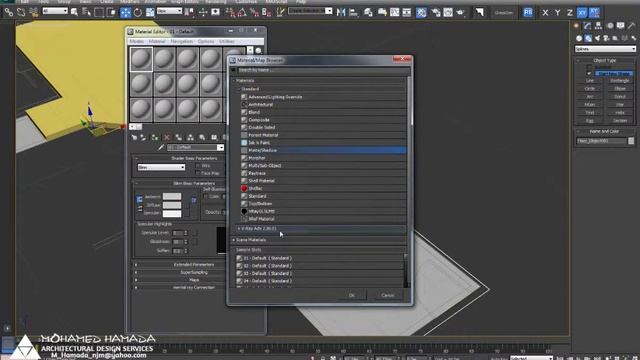
Task: Toggle the Face Map checkbox
Action: pyautogui.click(x=198, y=173)
